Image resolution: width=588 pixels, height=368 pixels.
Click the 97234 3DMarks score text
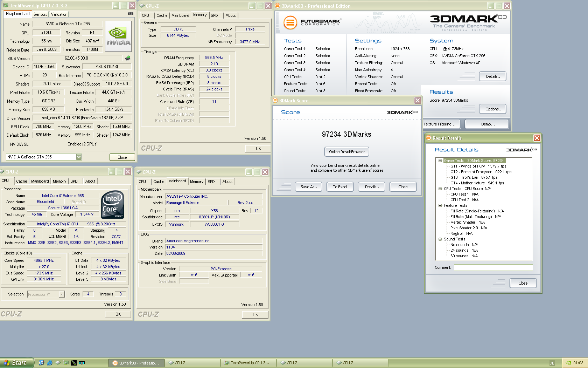click(346, 134)
